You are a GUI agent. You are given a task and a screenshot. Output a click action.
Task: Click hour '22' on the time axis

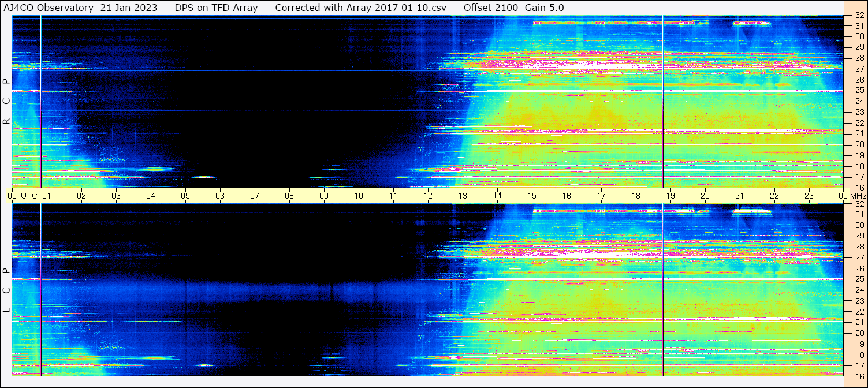coord(774,196)
